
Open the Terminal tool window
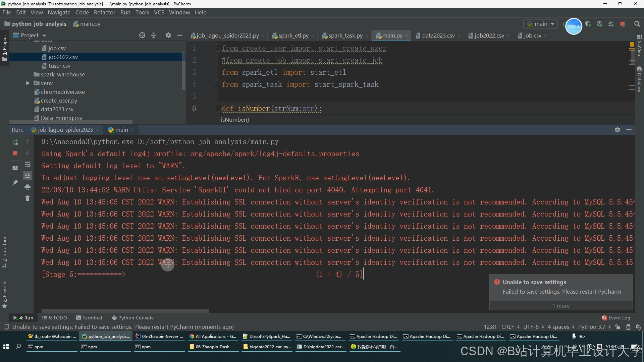point(89,318)
